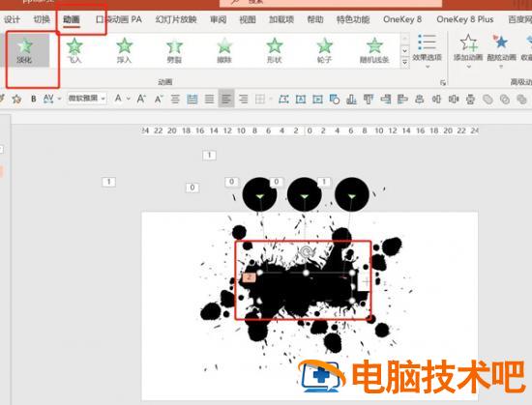Apply the 飞入 (Fly In) animation
The height and width of the screenshot is (405, 532).
(74, 50)
